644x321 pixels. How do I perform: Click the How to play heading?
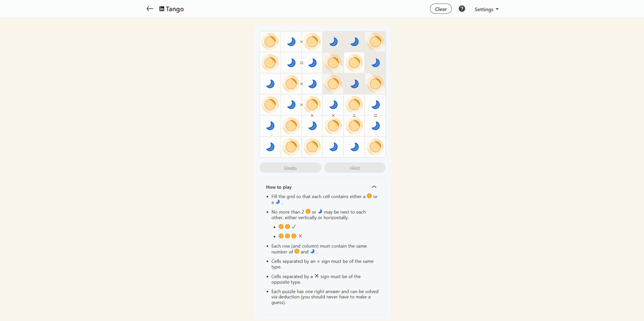pos(279,187)
